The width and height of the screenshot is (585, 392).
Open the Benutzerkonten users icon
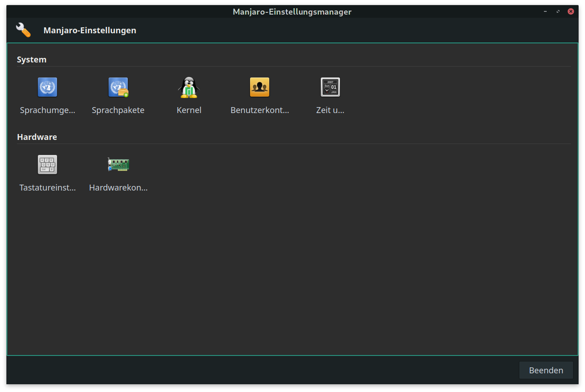pyautogui.click(x=260, y=87)
